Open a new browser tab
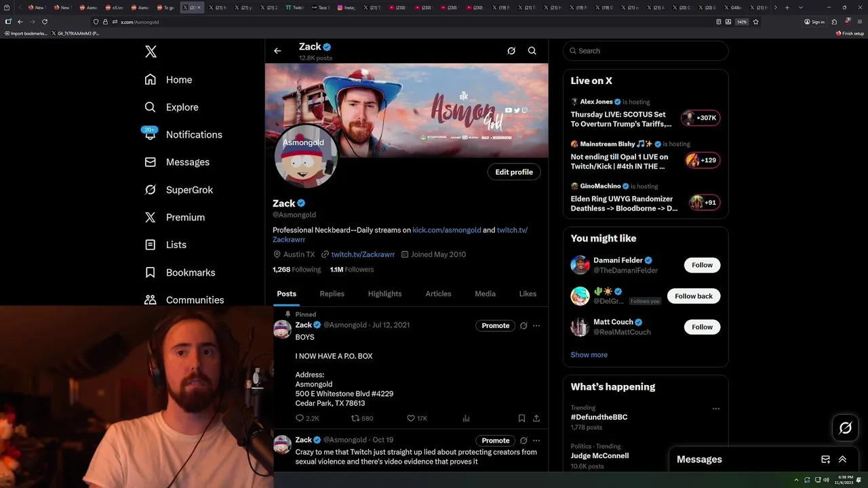 tap(787, 7)
